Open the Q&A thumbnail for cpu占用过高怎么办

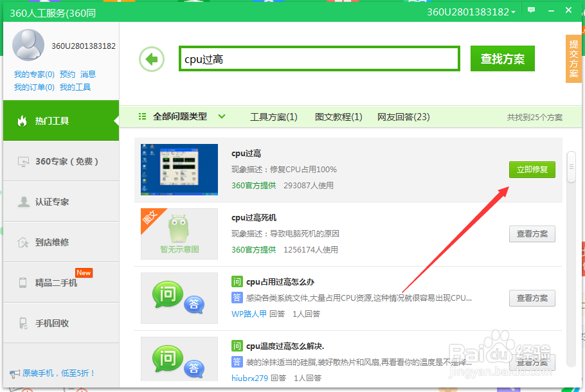(179, 298)
